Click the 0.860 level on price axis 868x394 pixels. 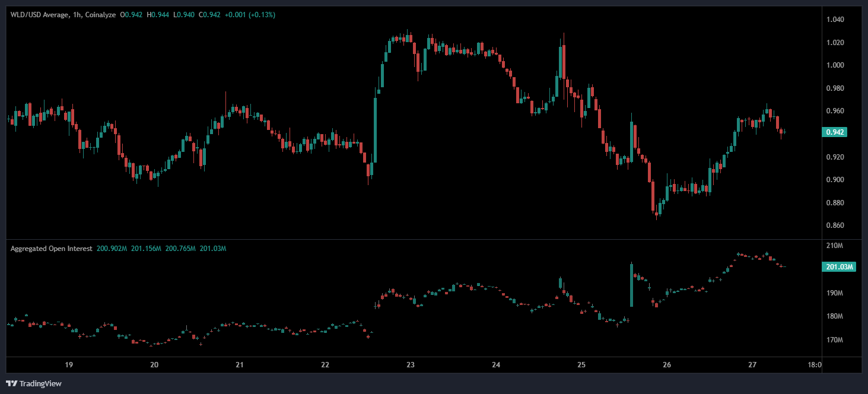point(835,225)
